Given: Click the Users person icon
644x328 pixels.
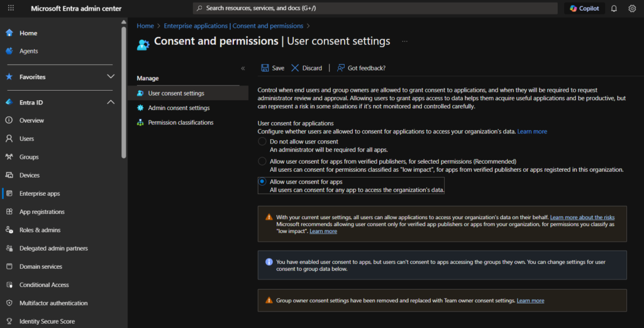Looking at the screenshot, I should tap(9, 139).
